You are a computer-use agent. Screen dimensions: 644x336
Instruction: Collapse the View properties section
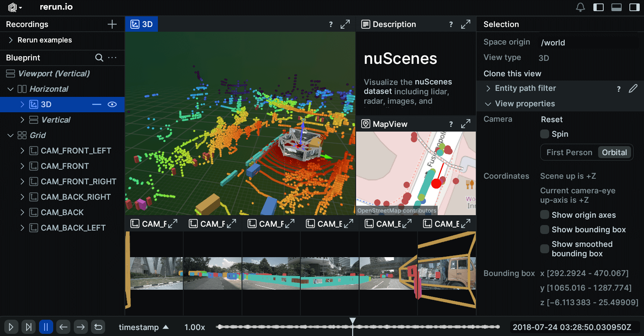488,104
